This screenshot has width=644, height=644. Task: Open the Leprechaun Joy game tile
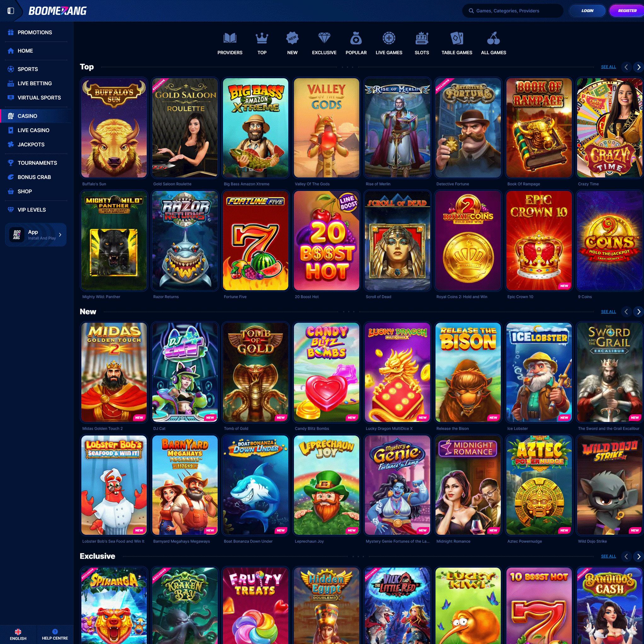[x=326, y=485]
